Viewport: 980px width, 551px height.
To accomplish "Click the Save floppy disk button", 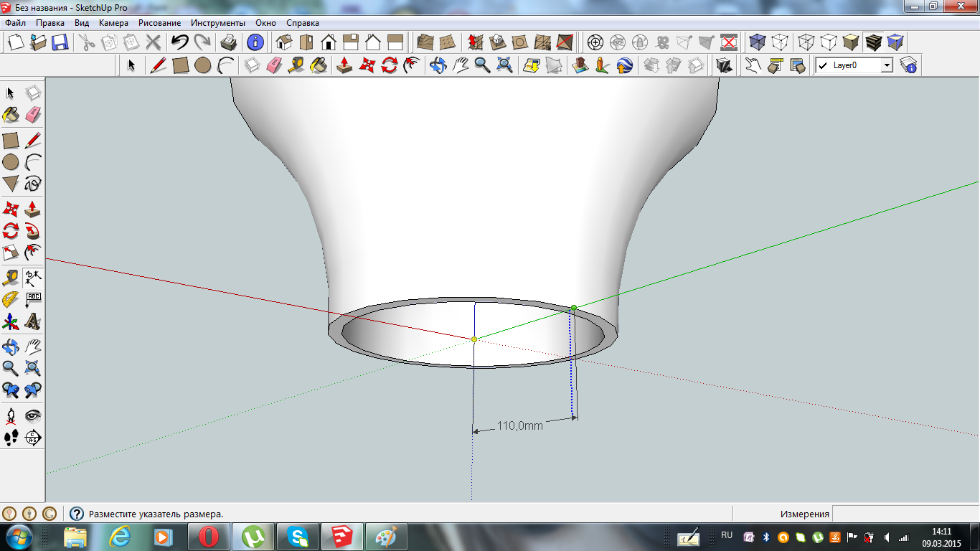I will (60, 42).
